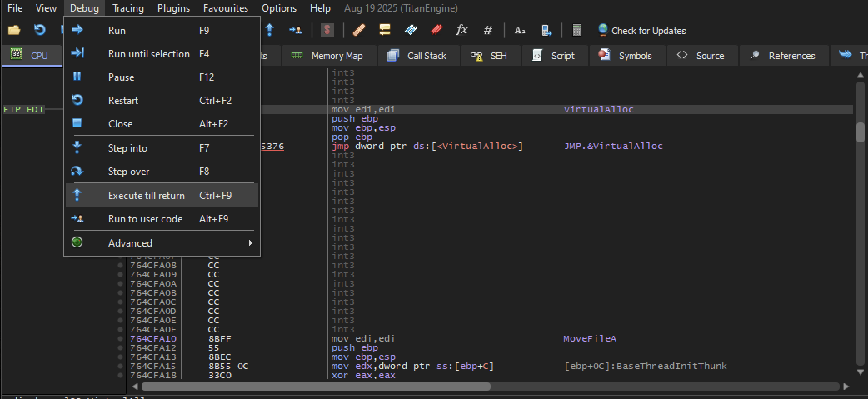Select the MoveFileA comment text
Viewport: 868px width, 399px height.
pyautogui.click(x=590, y=339)
